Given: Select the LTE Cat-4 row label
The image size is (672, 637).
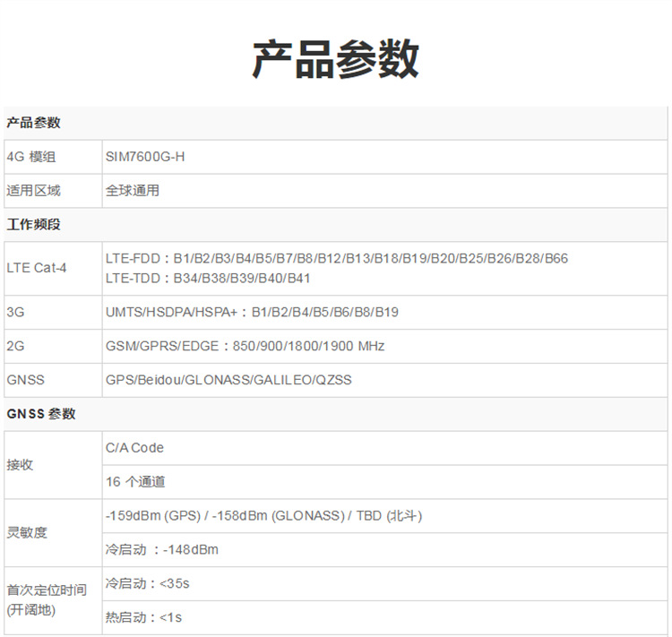Looking at the screenshot, I should [x=37, y=268].
